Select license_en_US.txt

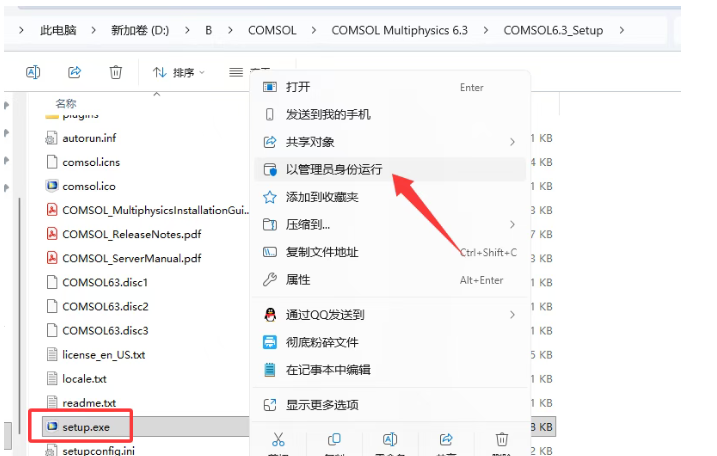pos(104,354)
